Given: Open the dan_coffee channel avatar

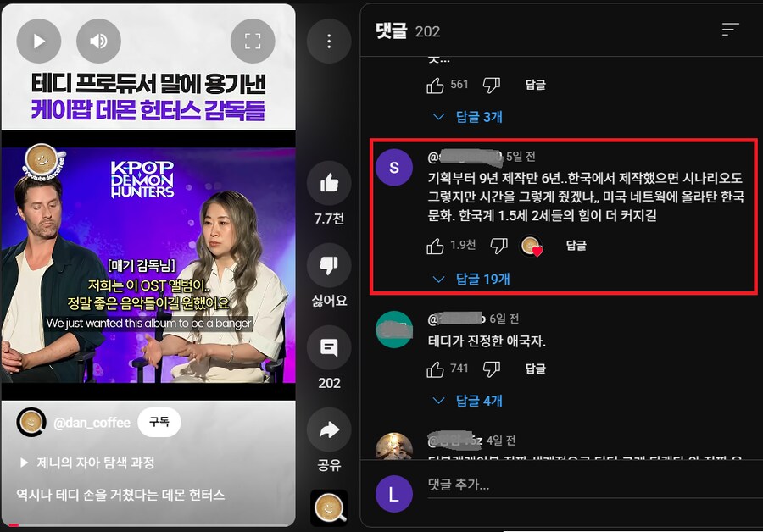Looking at the screenshot, I should (31, 422).
